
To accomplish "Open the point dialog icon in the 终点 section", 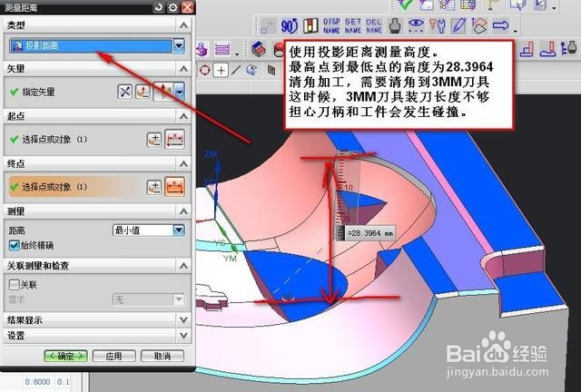I will click(x=154, y=187).
